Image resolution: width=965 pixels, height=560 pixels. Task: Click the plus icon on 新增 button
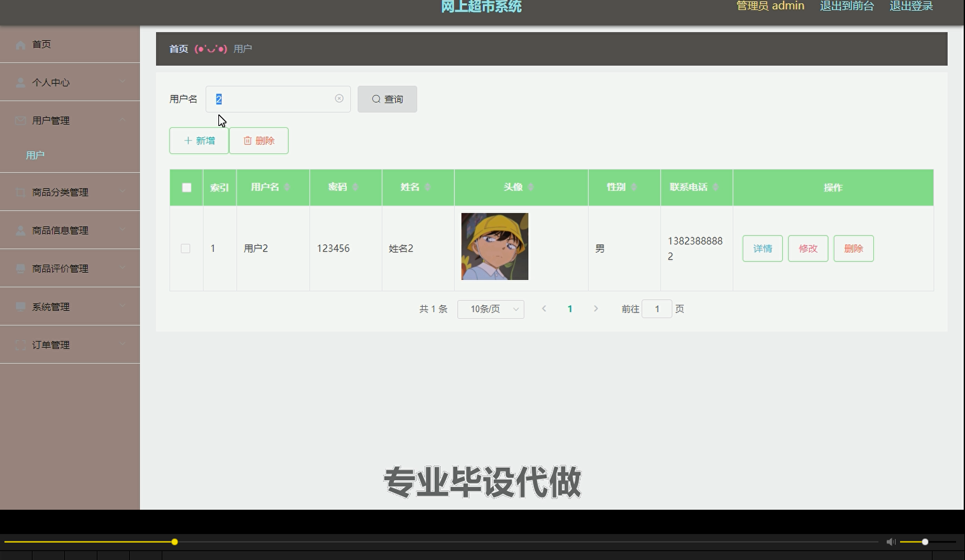pos(187,140)
